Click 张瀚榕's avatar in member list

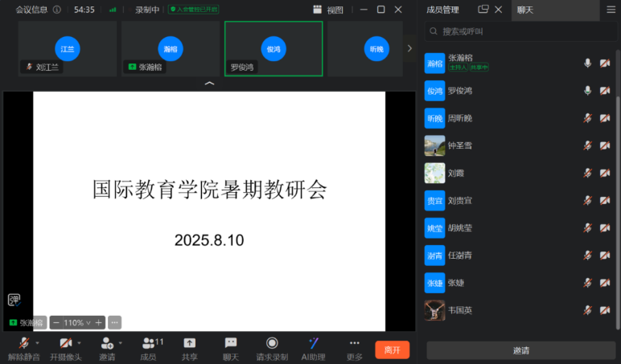point(434,63)
